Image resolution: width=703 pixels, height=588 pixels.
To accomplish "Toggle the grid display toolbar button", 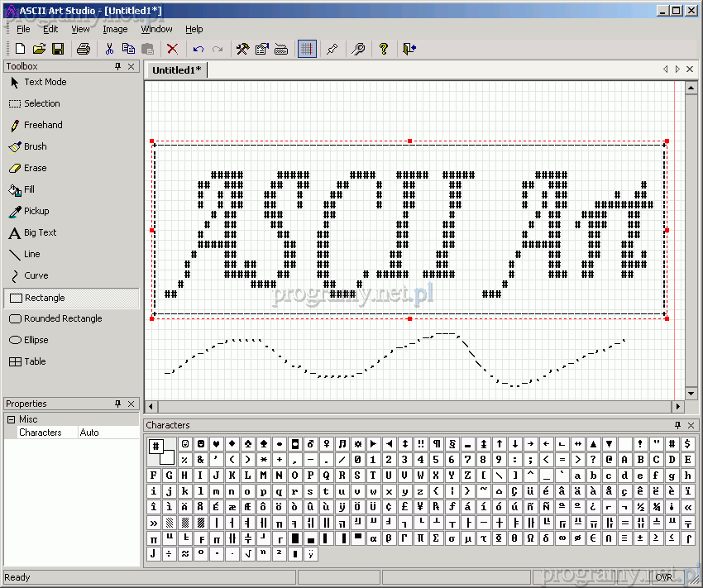I will pyautogui.click(x=307, y=50).
